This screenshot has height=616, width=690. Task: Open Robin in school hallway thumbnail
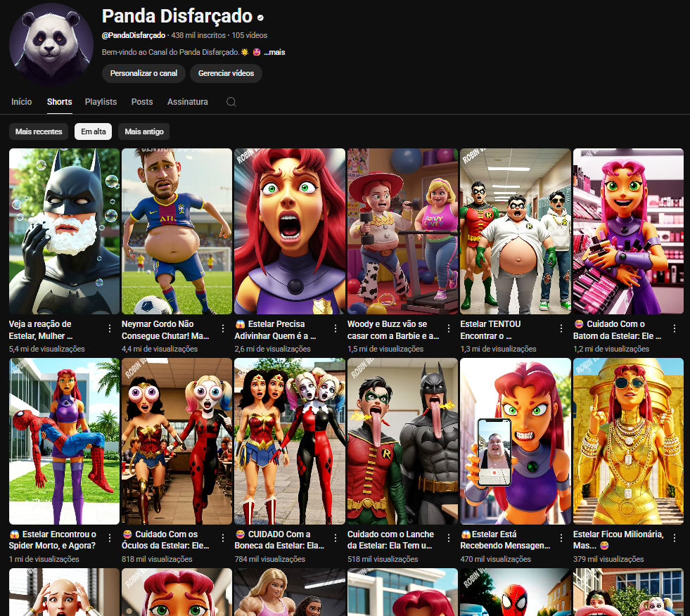coord(516,231)
